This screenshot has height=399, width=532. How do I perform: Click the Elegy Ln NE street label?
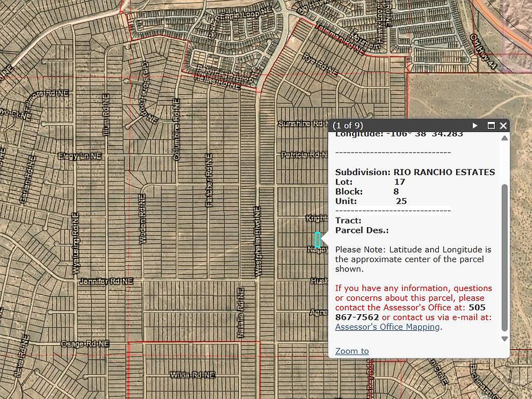[80, 156]
